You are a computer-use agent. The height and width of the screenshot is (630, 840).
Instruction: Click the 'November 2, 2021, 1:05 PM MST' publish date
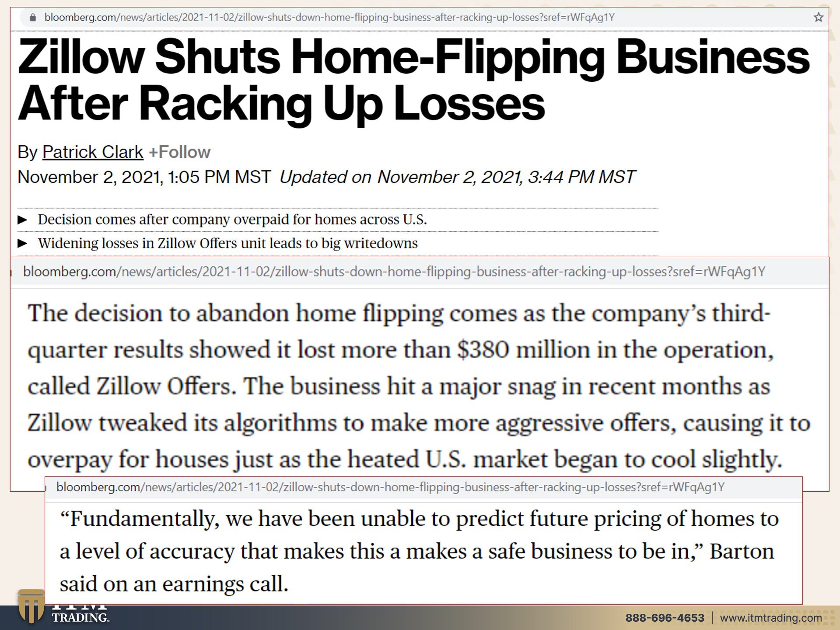tap(144, 177)
